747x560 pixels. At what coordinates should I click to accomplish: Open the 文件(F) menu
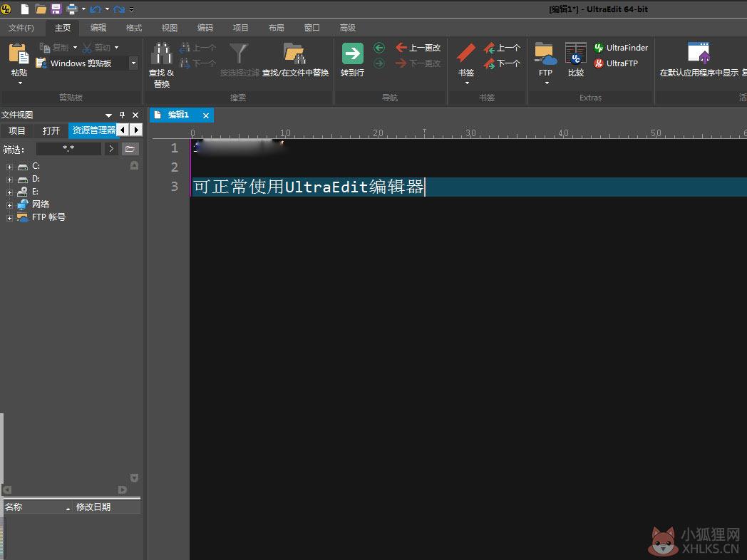click(21, 28)
